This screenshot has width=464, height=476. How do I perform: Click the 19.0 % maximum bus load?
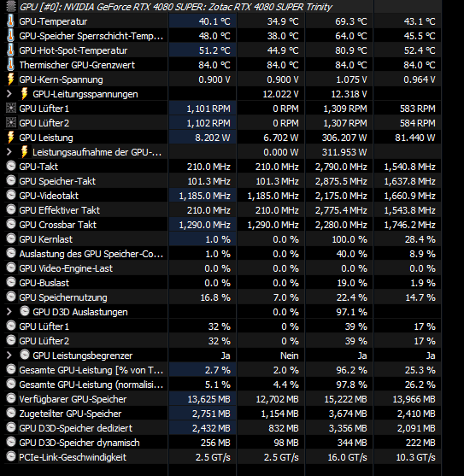click(x=352, y=283)
